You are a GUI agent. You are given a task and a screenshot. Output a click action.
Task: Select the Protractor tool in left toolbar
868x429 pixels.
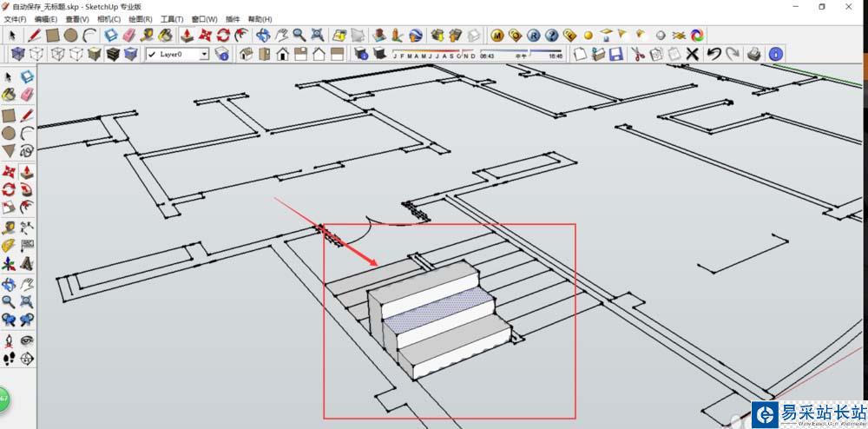click(9, 245)
